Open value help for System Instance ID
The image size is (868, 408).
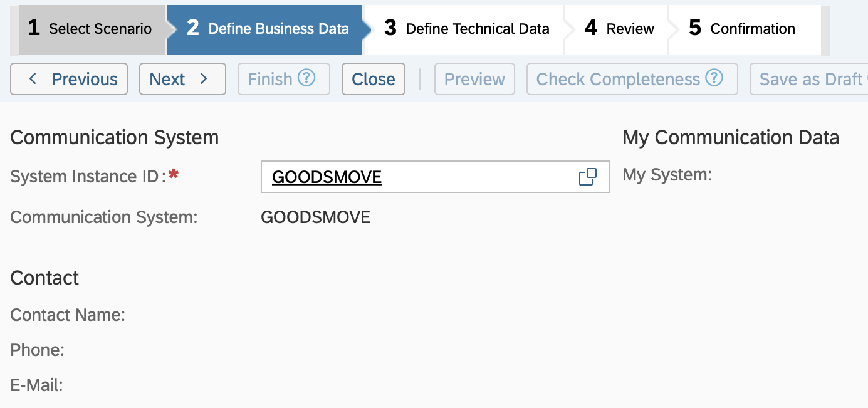(x=587, y=177)
